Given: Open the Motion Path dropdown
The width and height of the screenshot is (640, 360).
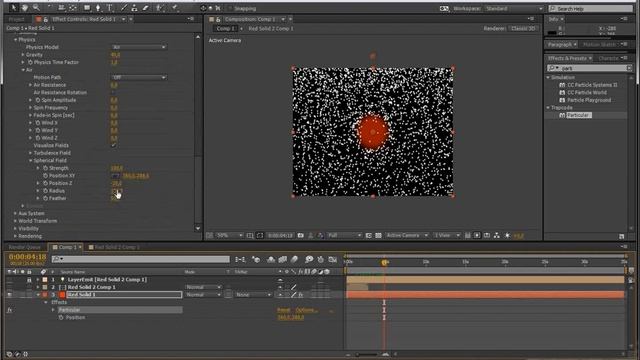Looking at the screenshot, I should tap(139, 78).
